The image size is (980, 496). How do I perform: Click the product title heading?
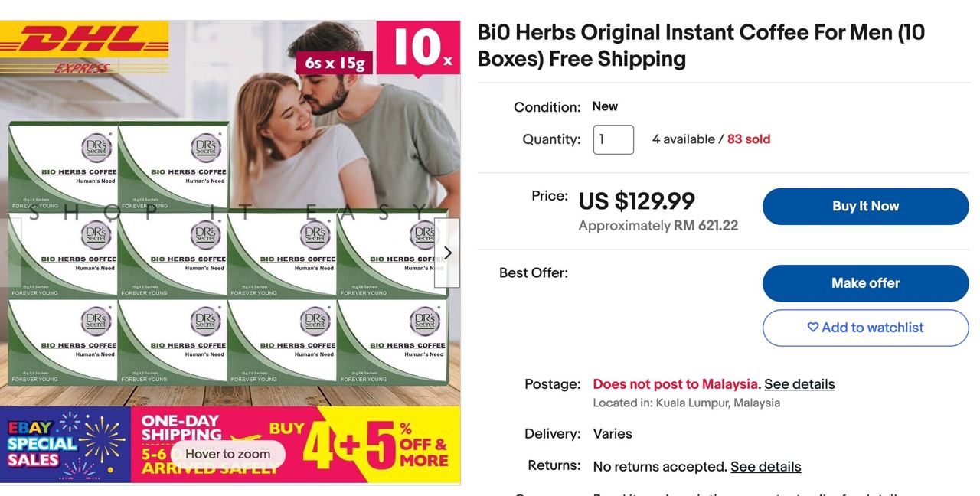tap(701, 45)
